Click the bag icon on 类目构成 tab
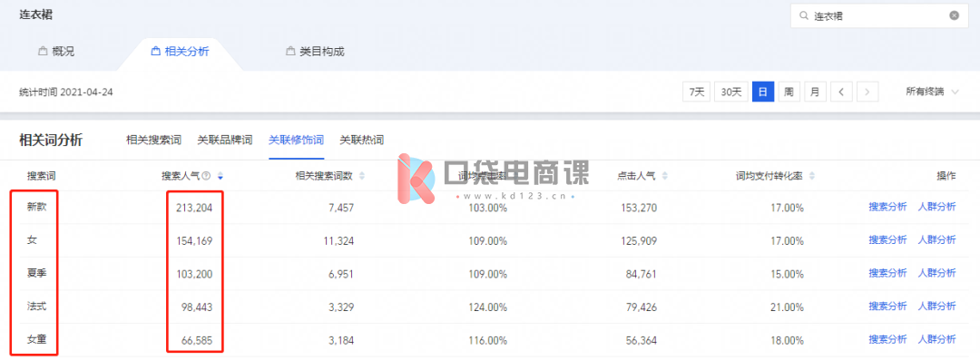This screenshot has width=980, height=360. point(290,52)
